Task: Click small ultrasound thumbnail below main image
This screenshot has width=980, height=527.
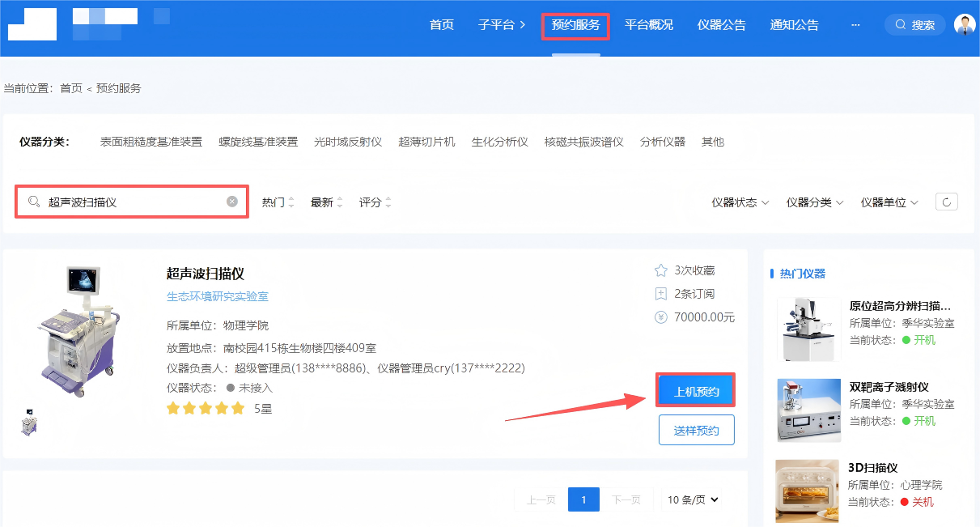Action: 29,424
